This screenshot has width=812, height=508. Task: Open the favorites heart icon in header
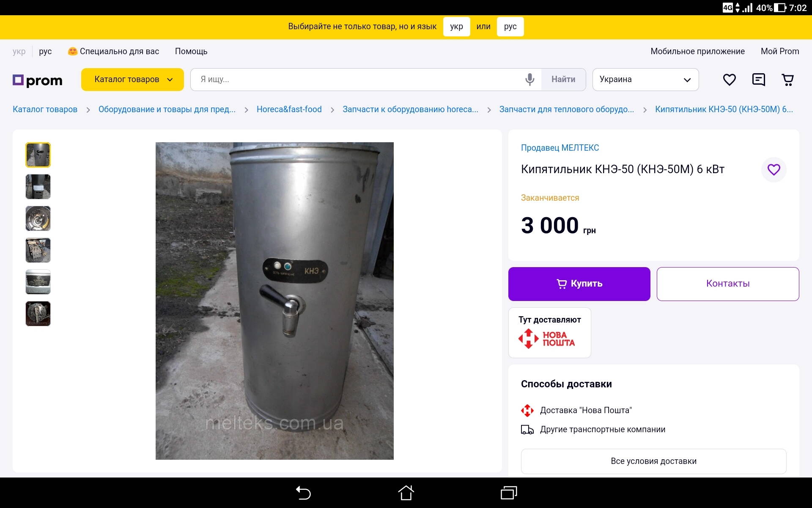pyautogui.click(x=729, y=80)
